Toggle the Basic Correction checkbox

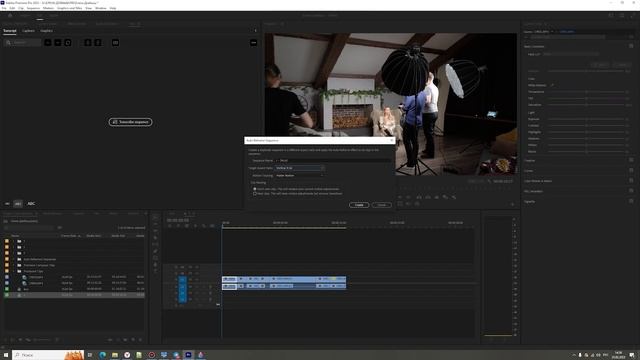[631, 46]
